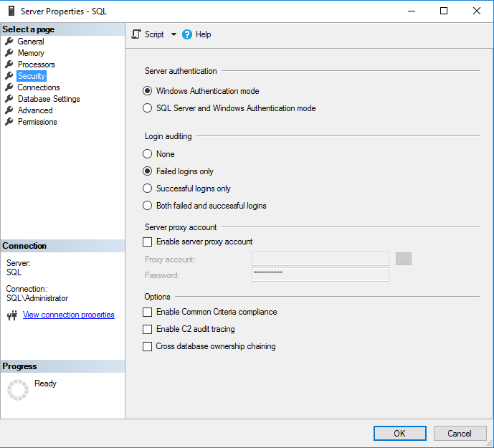Open the Database Settings page
This screenshot has width=494, height=448.
(x=49, y=99)
